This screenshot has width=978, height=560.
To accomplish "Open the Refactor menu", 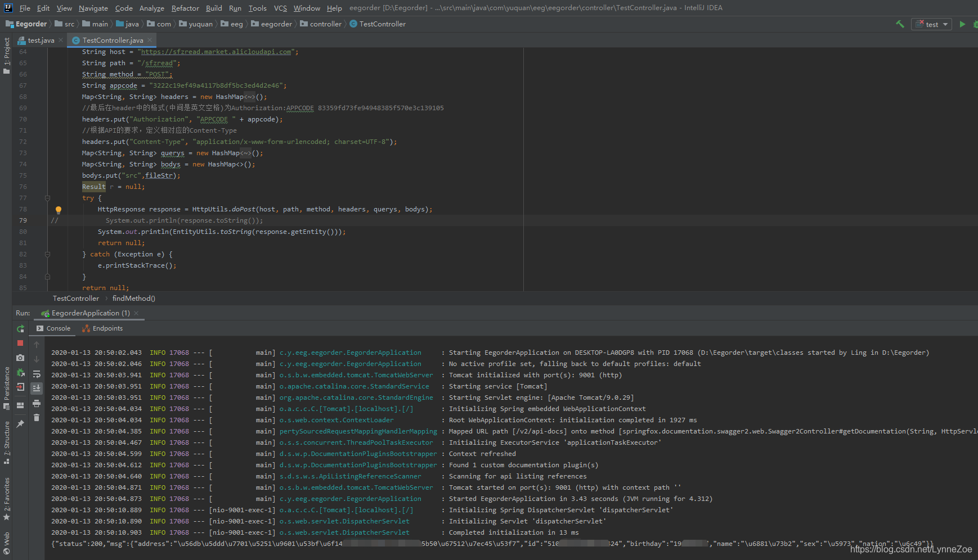I will pos(185,8).
